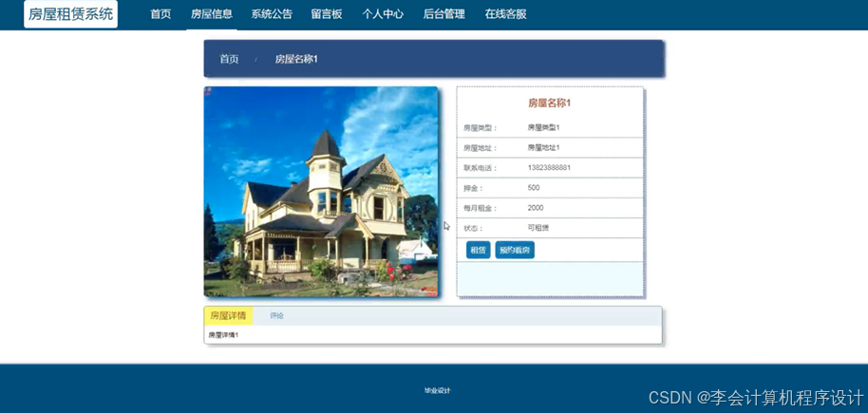Open 在线客服 chat
This screenshot has height=413, width=868.
pos(505,14)
